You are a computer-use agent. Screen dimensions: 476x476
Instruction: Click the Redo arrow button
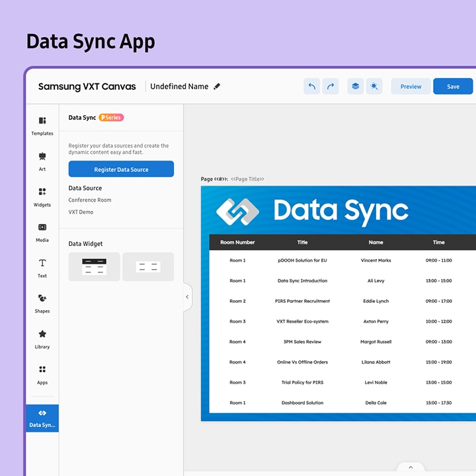[x=330, y=87]
